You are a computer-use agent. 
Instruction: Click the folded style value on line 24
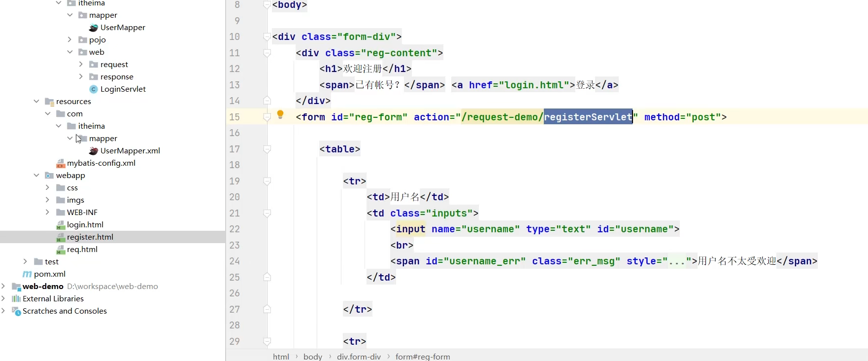pos(677,261)
